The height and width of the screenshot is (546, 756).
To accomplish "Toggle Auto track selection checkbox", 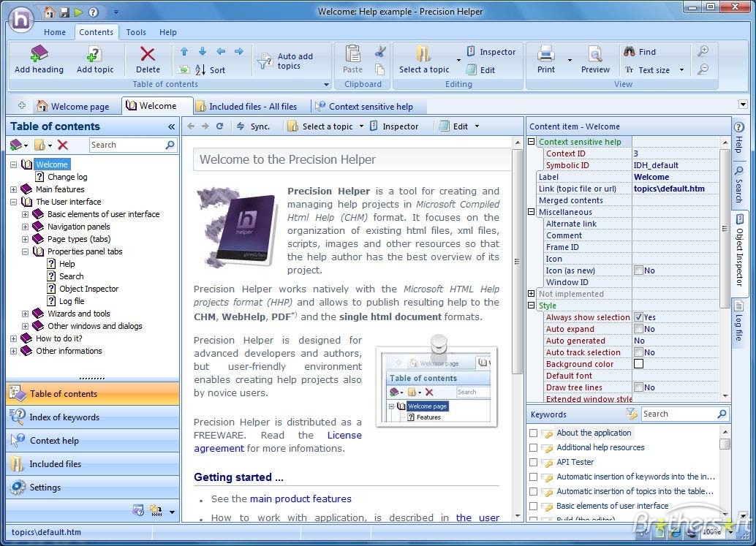I will [638, 352].
